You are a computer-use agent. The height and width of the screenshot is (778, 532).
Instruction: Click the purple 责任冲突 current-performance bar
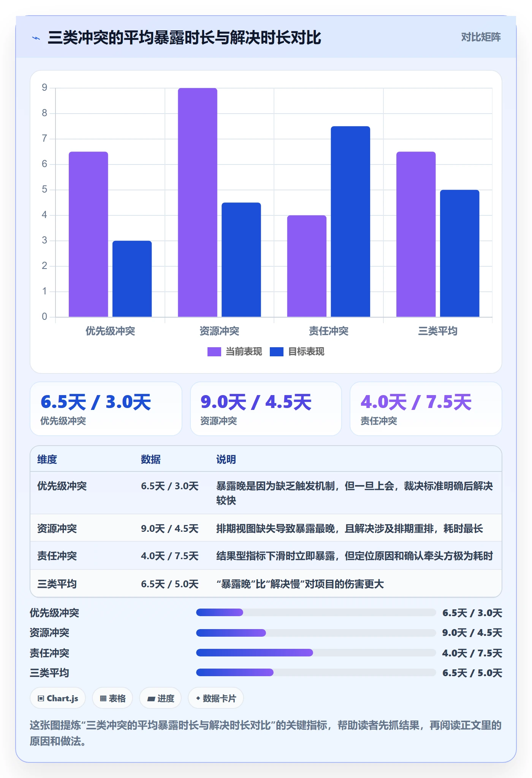307,266
